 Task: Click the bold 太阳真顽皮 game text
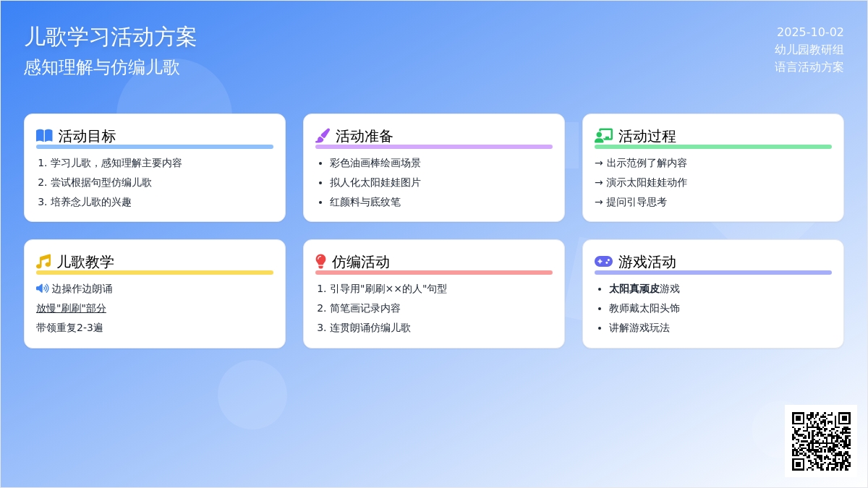point(634,288)
